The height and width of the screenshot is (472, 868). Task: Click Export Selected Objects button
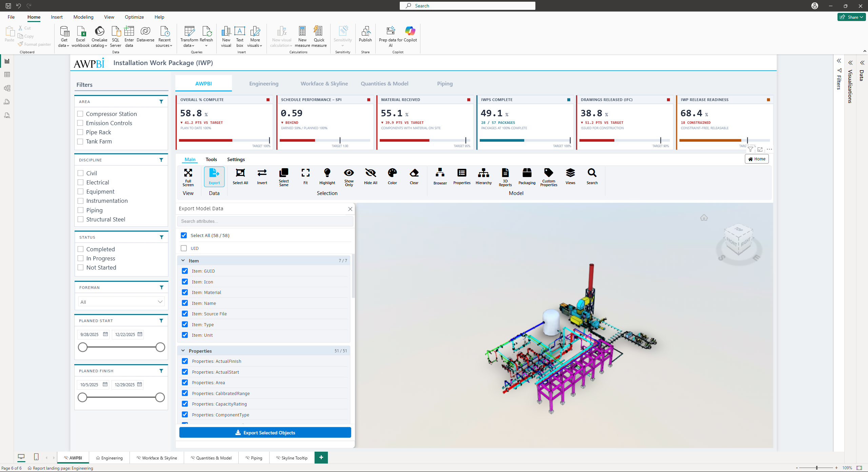pos(265,433)
